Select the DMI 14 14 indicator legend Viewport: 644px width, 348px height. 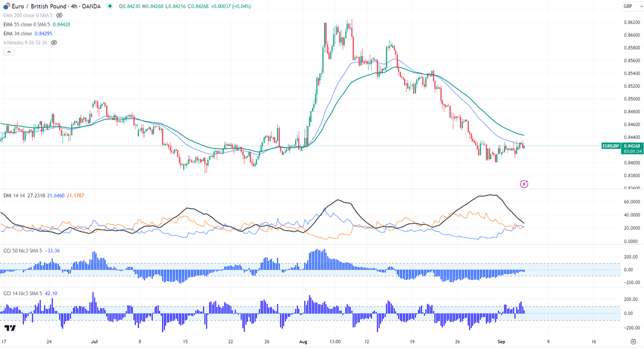[15, 196]
